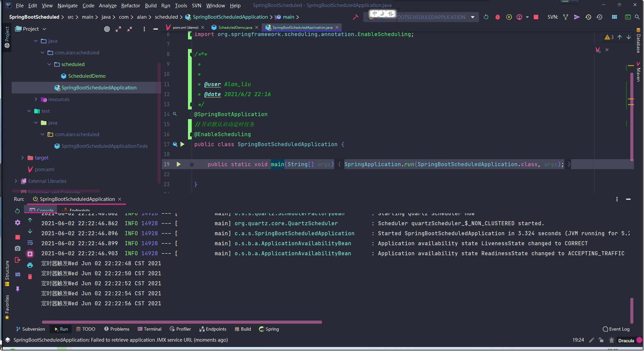Open Run panel settings gear icon
644x351 pixels.
point(18,223)
